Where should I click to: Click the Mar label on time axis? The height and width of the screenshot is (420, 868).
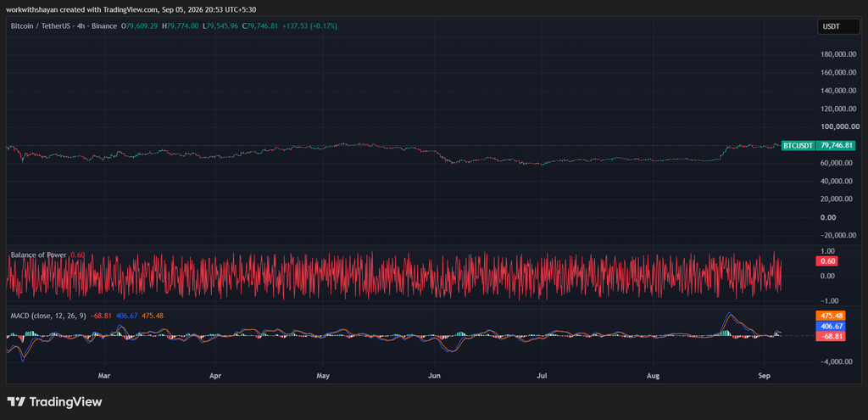(104, 376)
